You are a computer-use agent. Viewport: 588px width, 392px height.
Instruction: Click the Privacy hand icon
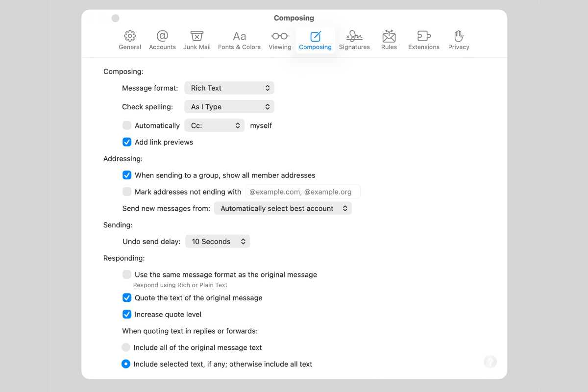pos(459,39)
